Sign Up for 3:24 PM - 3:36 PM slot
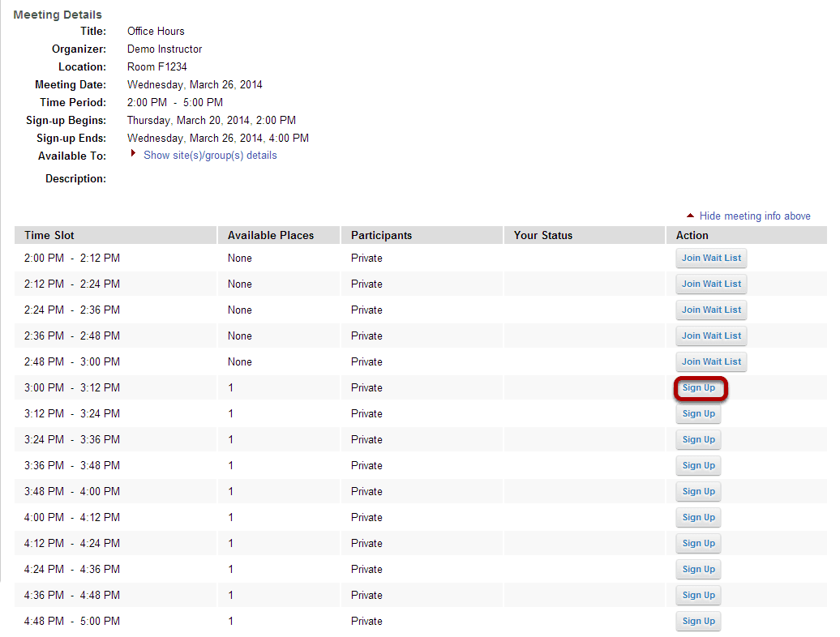 pyautogui.click(x=699, y=439)
